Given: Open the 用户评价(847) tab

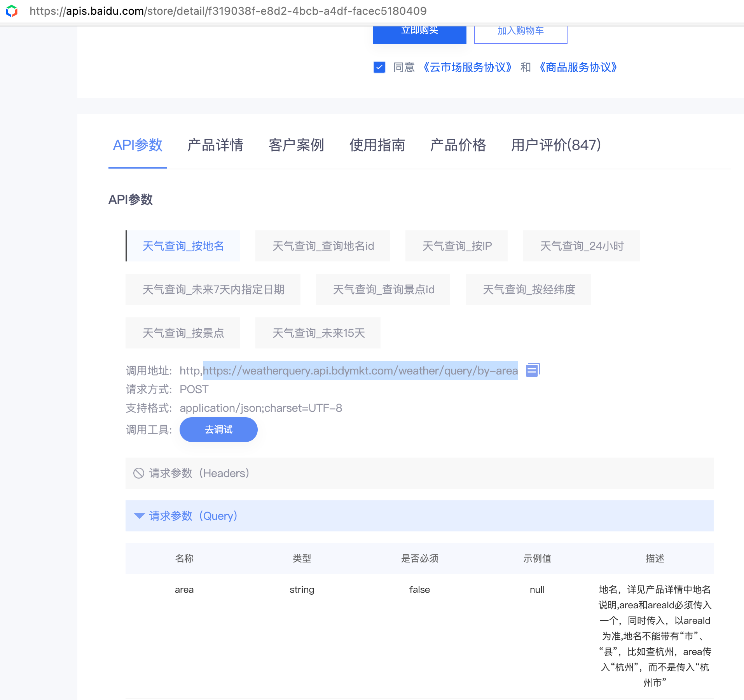Looking at the screenshot, I should (556, 146).
